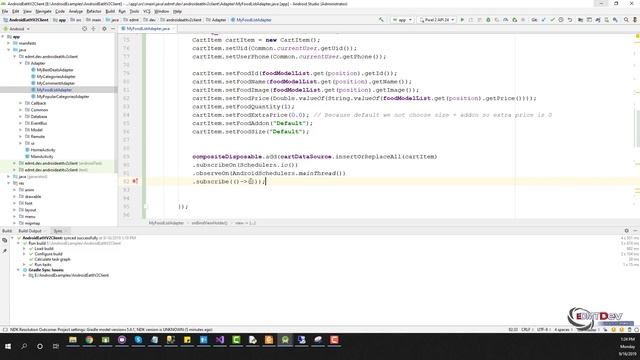Open MainActivity in project tree
Screen dimensions: 640x360
pos(42,156)
